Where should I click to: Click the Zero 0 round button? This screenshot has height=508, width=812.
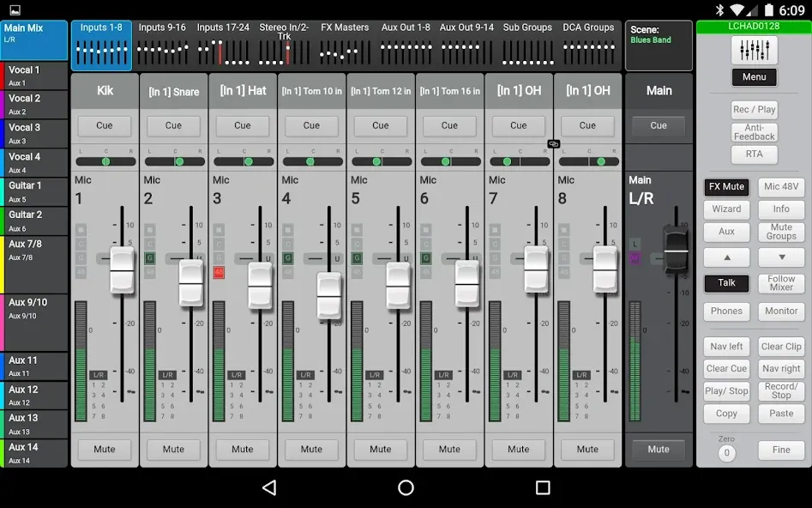(726, 453)
